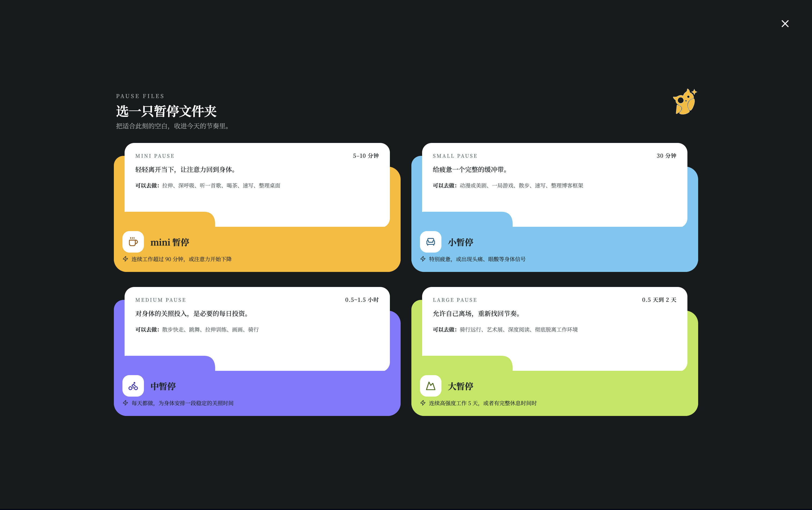The height and width of the screenshot is (510, 812).
Task: Click the 5–10 分钟 duration text
Action: click(366, 156)
